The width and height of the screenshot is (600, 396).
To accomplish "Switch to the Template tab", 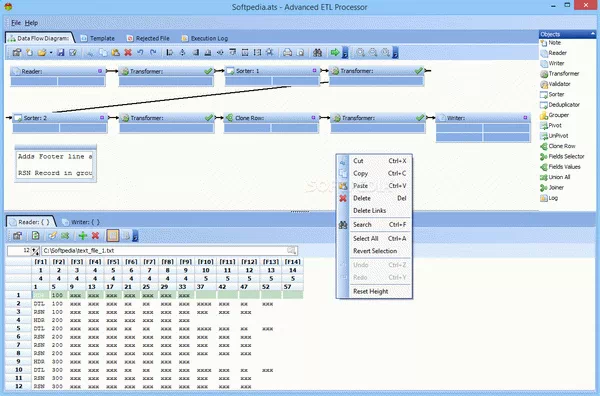I will (x=98, y=38).
